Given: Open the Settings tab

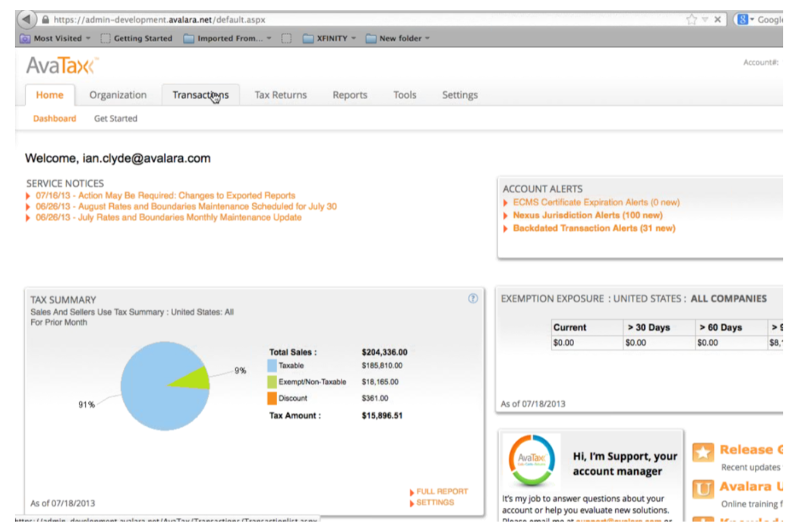Looking at the screenshot, I should tap(460, 95).
